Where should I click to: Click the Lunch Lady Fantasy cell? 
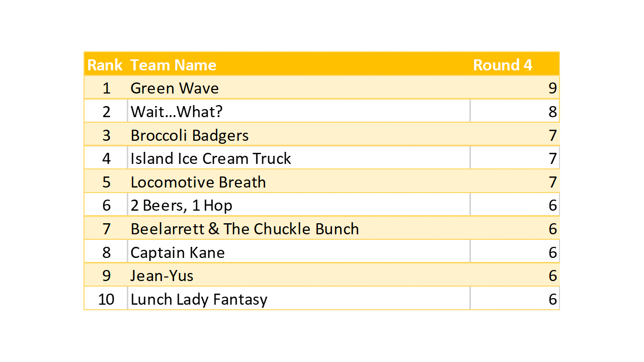pos(199,299)
